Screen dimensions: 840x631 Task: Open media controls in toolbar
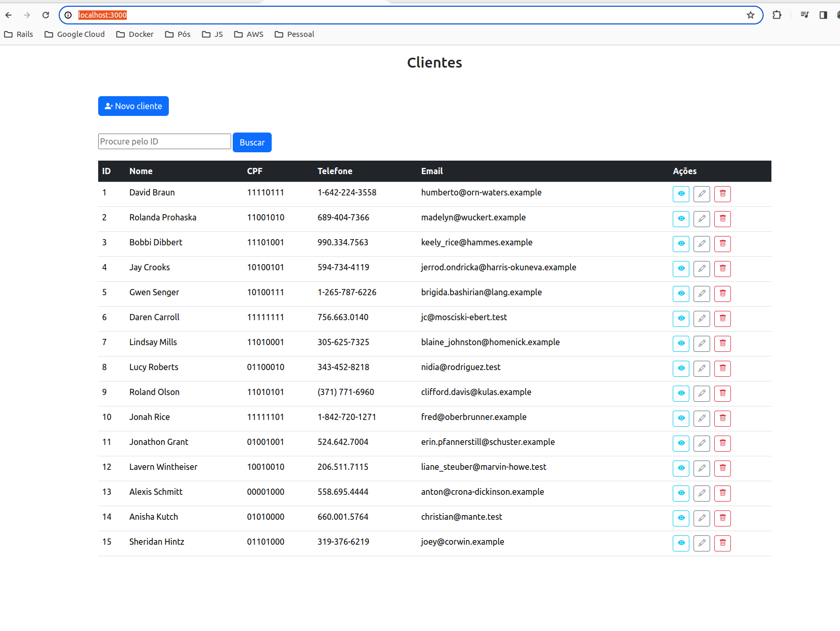[805, 15]
